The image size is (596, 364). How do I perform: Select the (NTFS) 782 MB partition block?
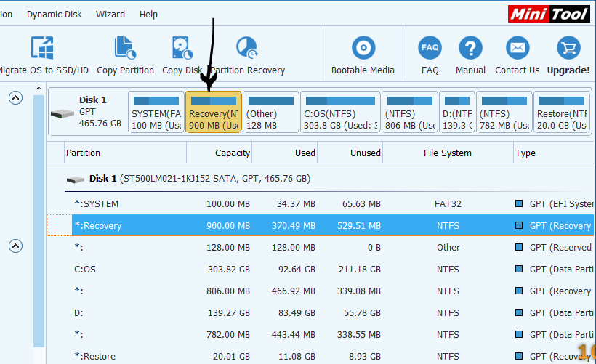pyautogui.click(x=504, y=112)
